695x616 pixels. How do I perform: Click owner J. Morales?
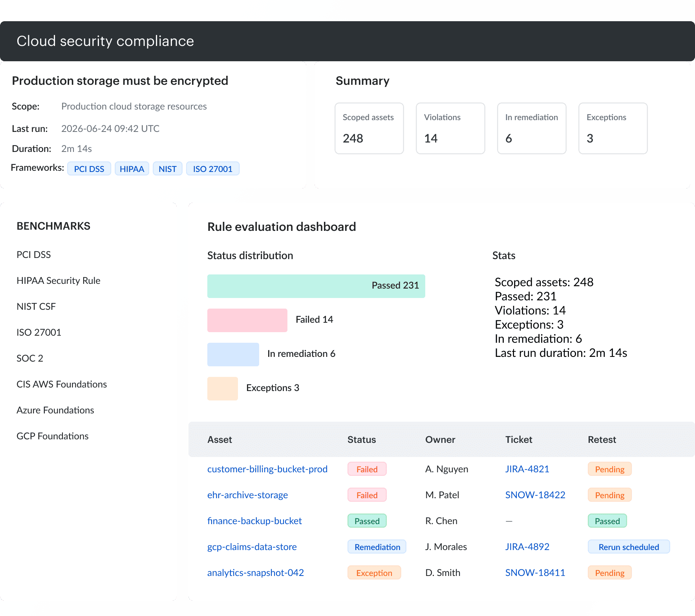(446, 547)
